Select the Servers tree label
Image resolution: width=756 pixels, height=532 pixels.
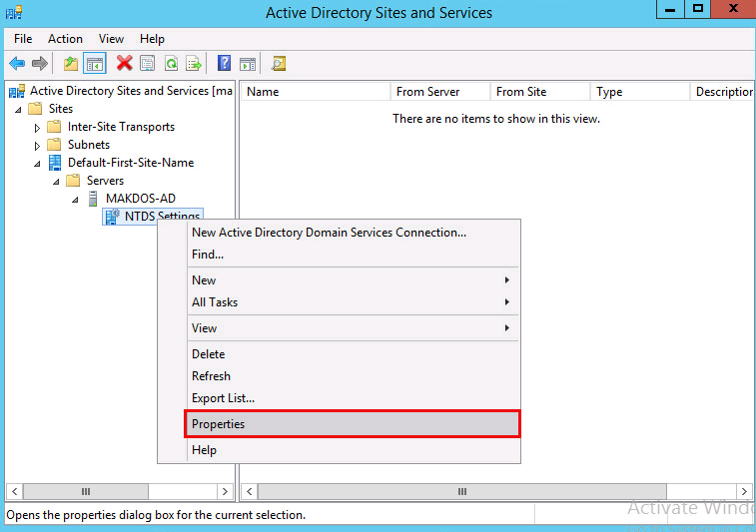pyautogui.click(x=105, y=181)
